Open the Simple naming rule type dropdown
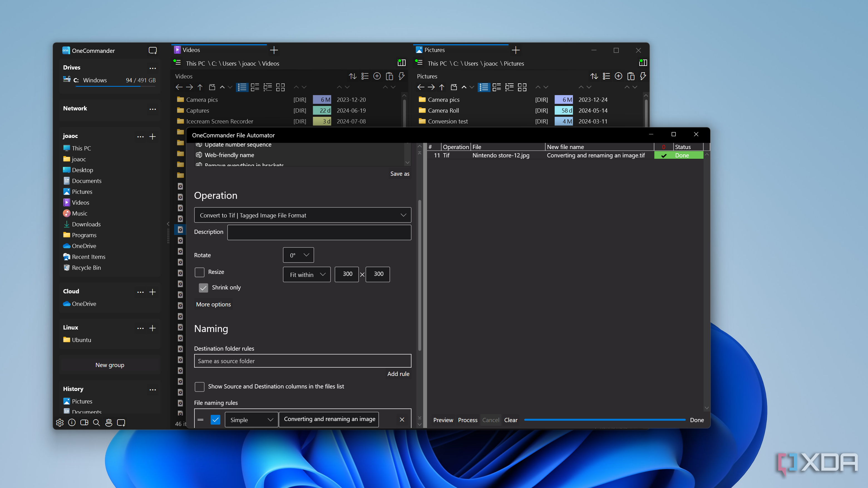This screenshot has width=868, height=488. 251,420
